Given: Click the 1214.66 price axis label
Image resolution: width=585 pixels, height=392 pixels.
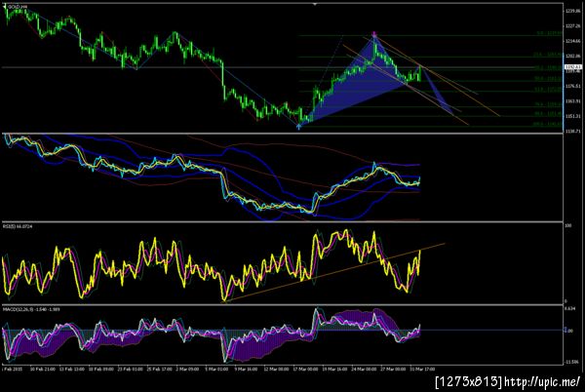Looking at the screenshot, I should tap(572, 41).
